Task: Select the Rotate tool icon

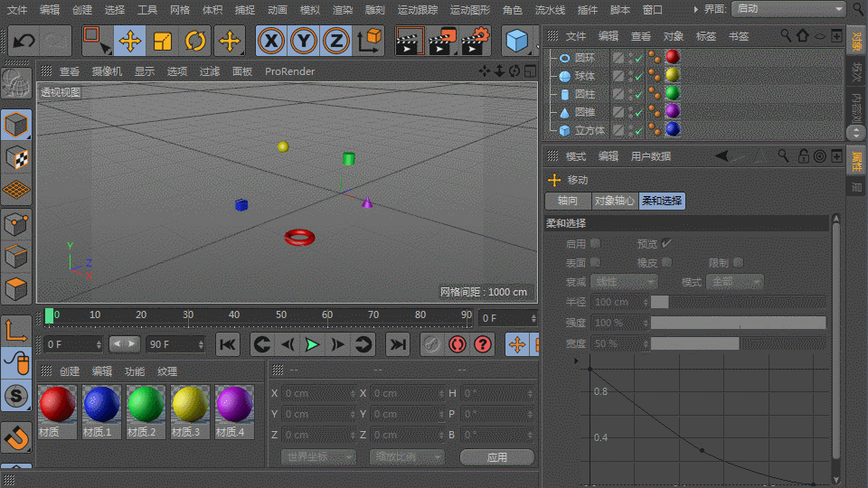Action: tap(195, 41)
